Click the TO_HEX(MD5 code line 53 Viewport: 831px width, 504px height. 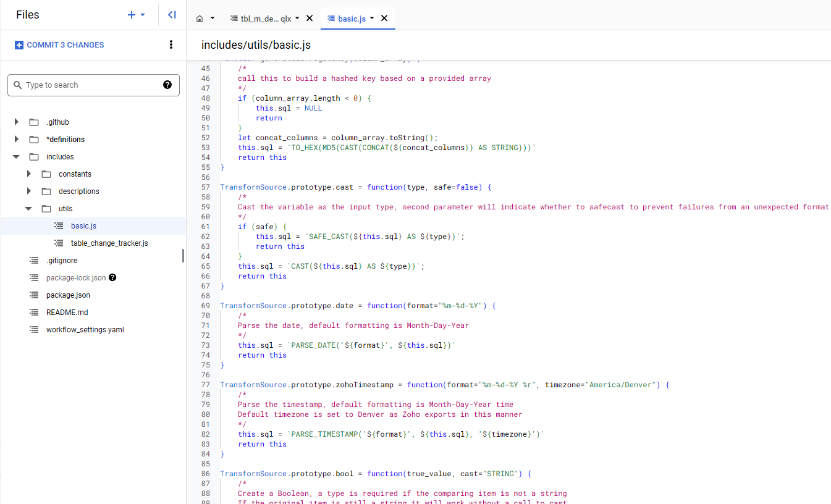point(387,148)
